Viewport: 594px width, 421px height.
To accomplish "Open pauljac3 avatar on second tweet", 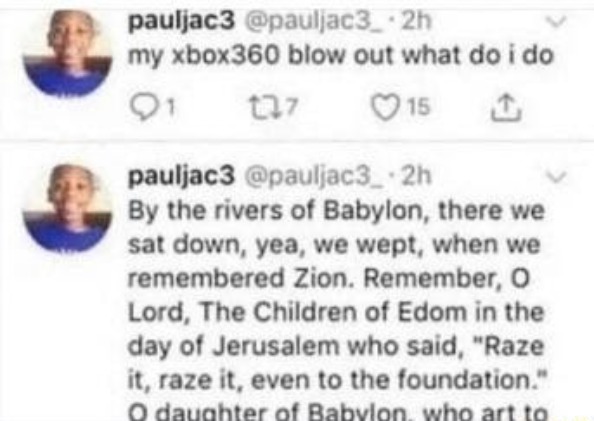I will point(67,208).
